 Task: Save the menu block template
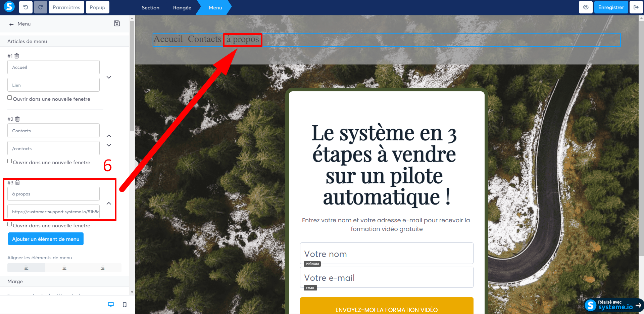point(117,24)
